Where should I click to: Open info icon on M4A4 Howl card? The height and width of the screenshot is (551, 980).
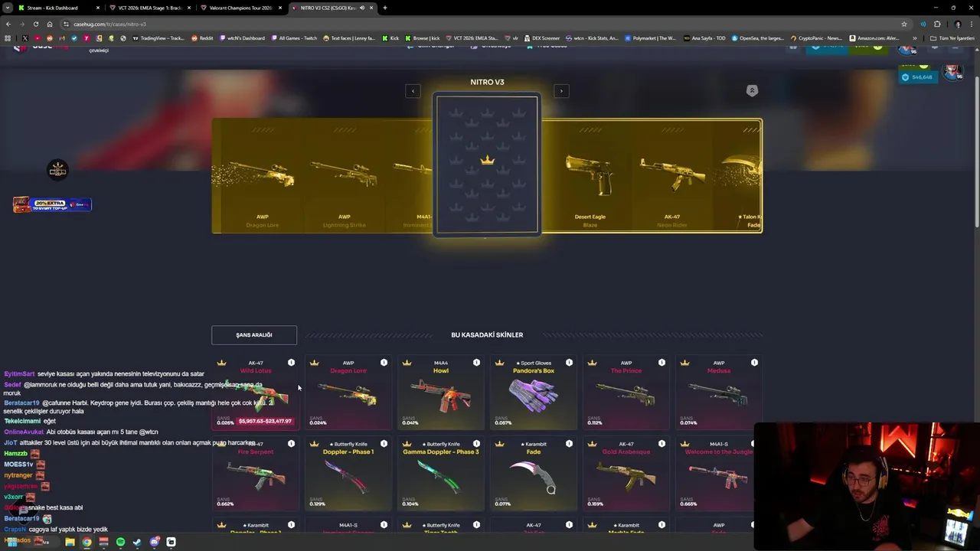click(x=476, y=363)
